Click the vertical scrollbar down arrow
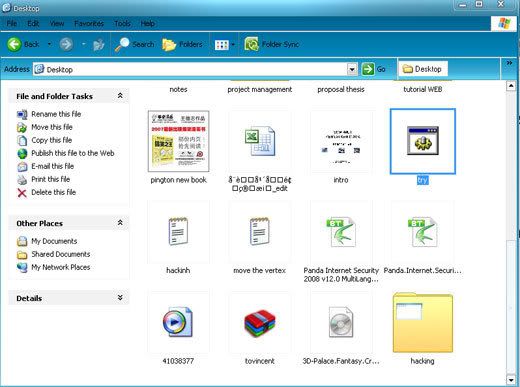520x387 pixels. 511,379
